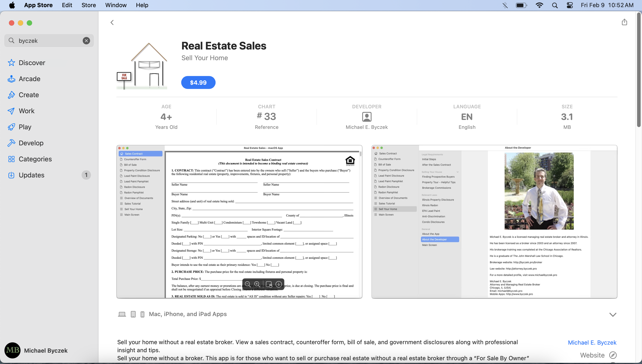Viewport: 642px width, 364px height.
Task: Click the battery status icon
Action: pos(521,5)
